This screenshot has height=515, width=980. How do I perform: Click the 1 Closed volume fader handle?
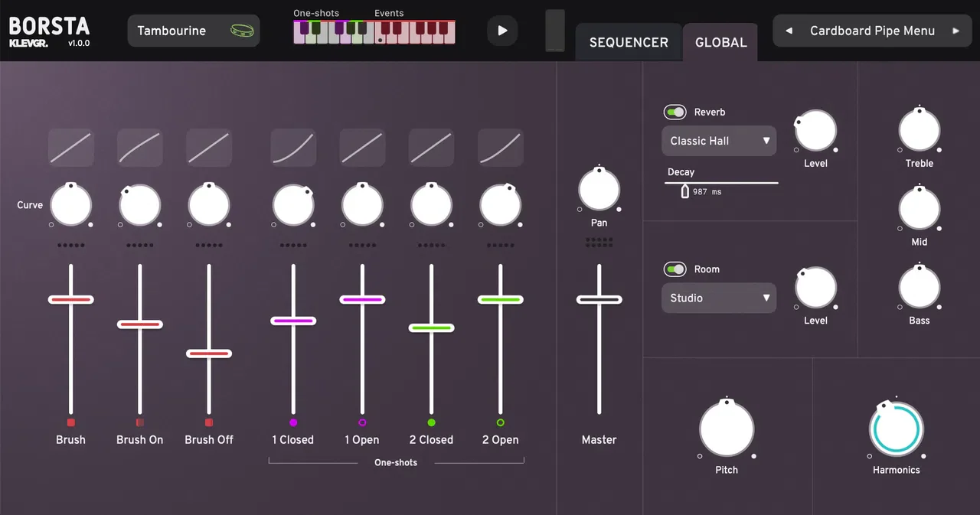293,321
